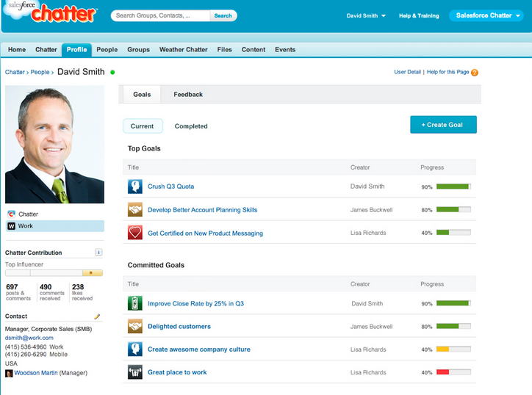The image size is (532, 395).
Task: Go to the Home tab
Action: [x=17, y=49]
